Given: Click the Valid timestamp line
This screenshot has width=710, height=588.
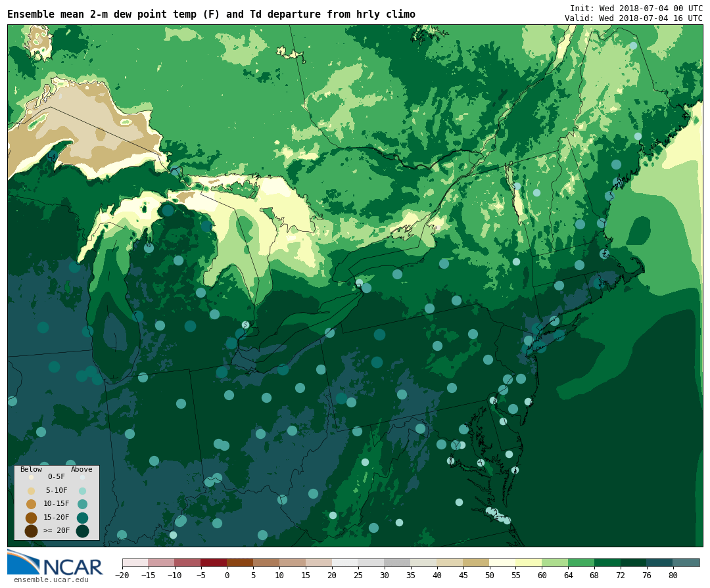Looking at the screenshot, I should point(634,18).
